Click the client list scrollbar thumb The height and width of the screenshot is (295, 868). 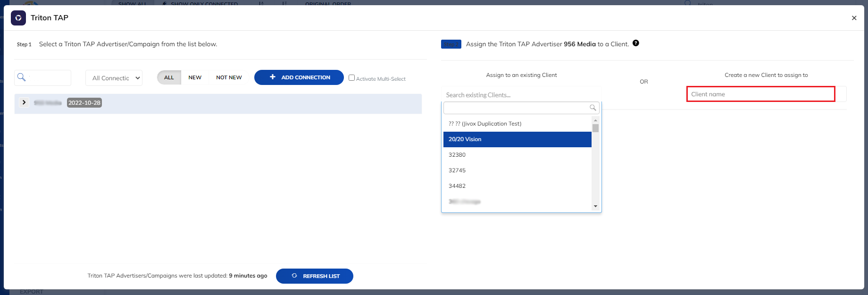(595, 128)
